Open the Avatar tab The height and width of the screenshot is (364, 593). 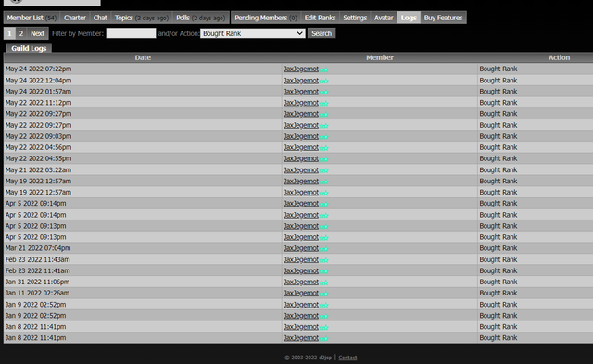coord(384,18)
